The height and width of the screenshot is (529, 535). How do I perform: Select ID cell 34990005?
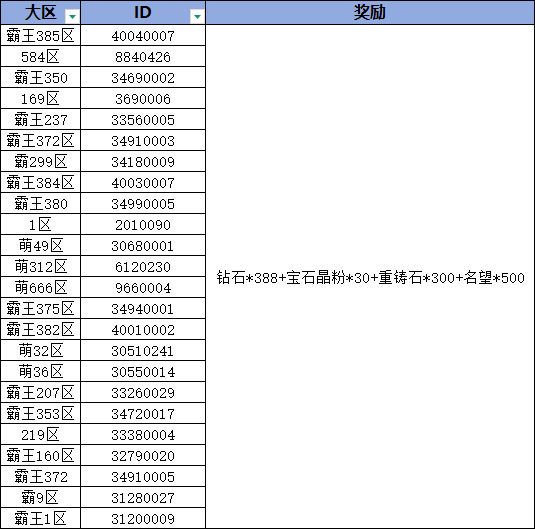(143, 203)
